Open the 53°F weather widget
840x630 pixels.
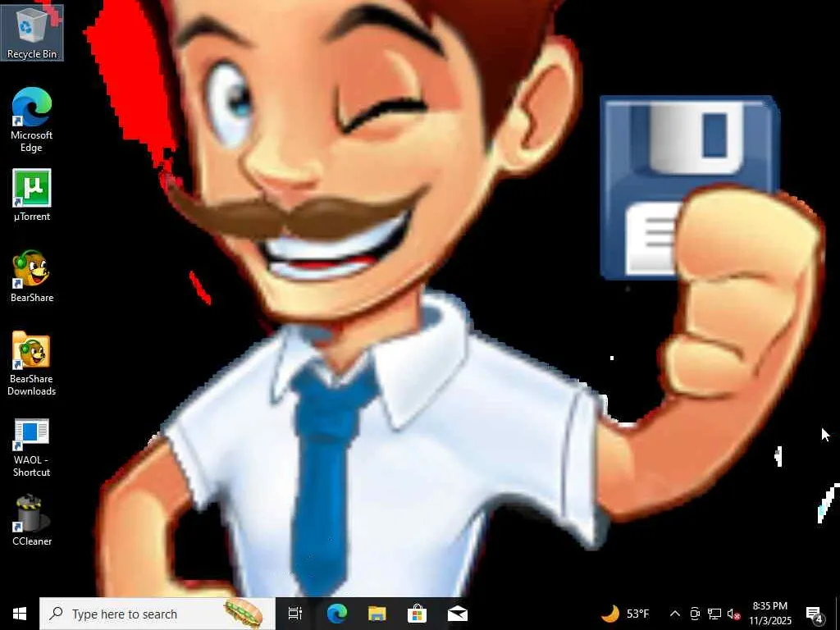tap(625, 614)
